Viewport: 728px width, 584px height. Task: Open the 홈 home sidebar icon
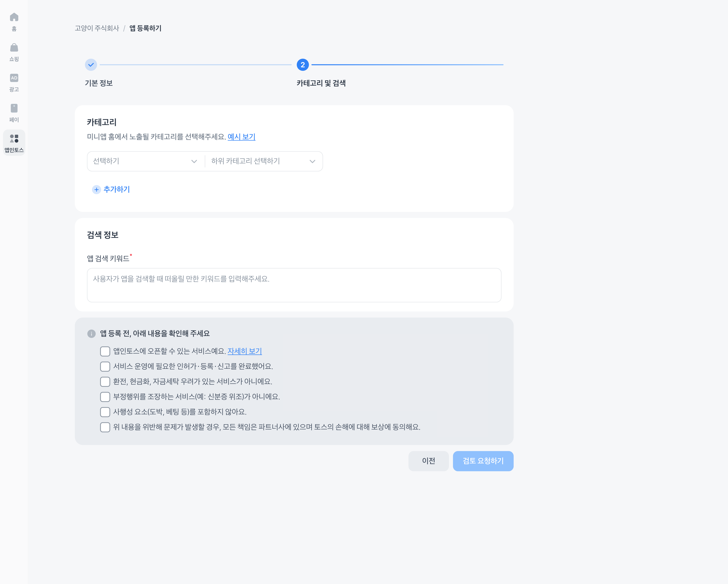[14, 17]
